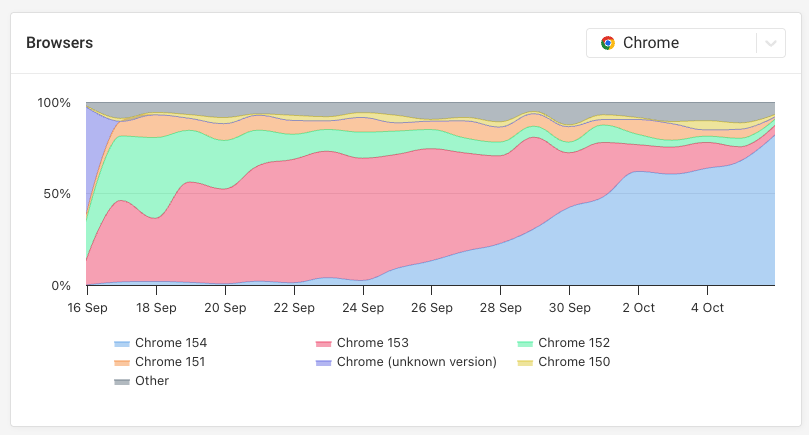Screen dimensions: 809x435
Task: Click the gray Other color swatch
Action: click(x=122, y=382)
